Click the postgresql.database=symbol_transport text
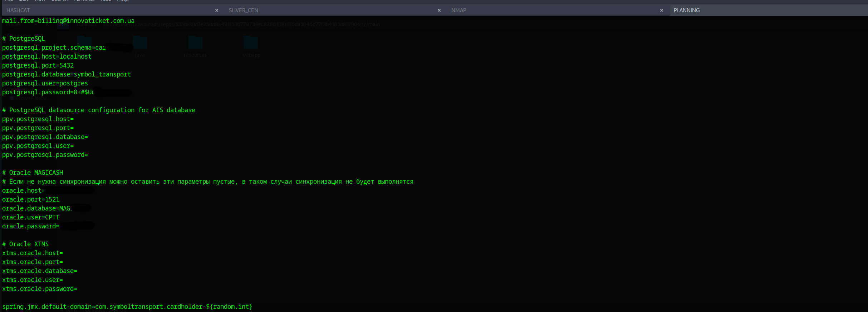This screenshot has width=868, height=312. [67, 74]
